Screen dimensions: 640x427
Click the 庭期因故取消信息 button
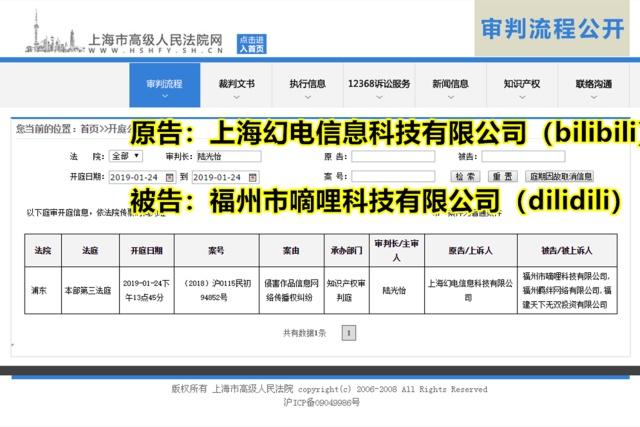click(x=560, y=176)
